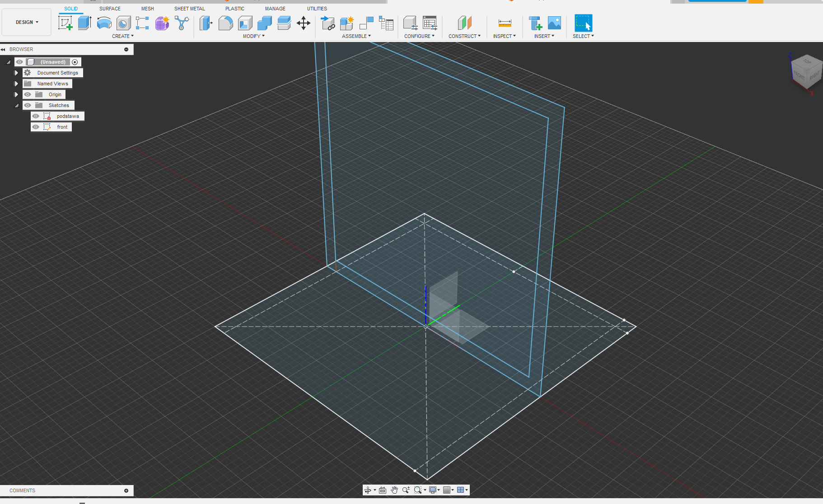
Task: Select the Combine tool
Action: (265, 23)
